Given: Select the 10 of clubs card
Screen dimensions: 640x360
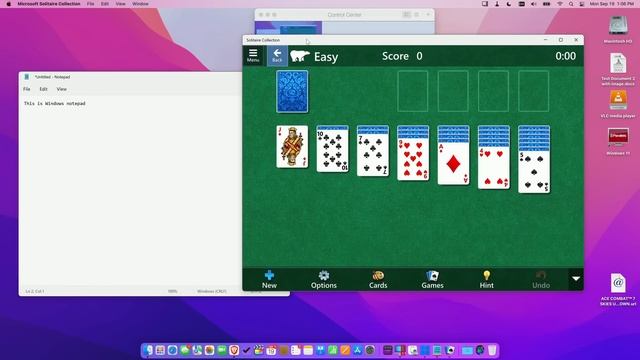Looking at the screenshot, I should coord(333,151).
